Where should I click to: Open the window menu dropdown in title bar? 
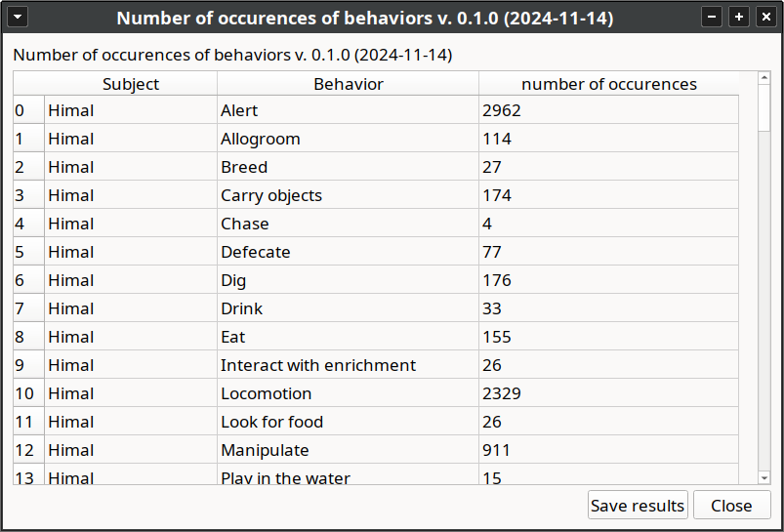click(x=18, y=17)
